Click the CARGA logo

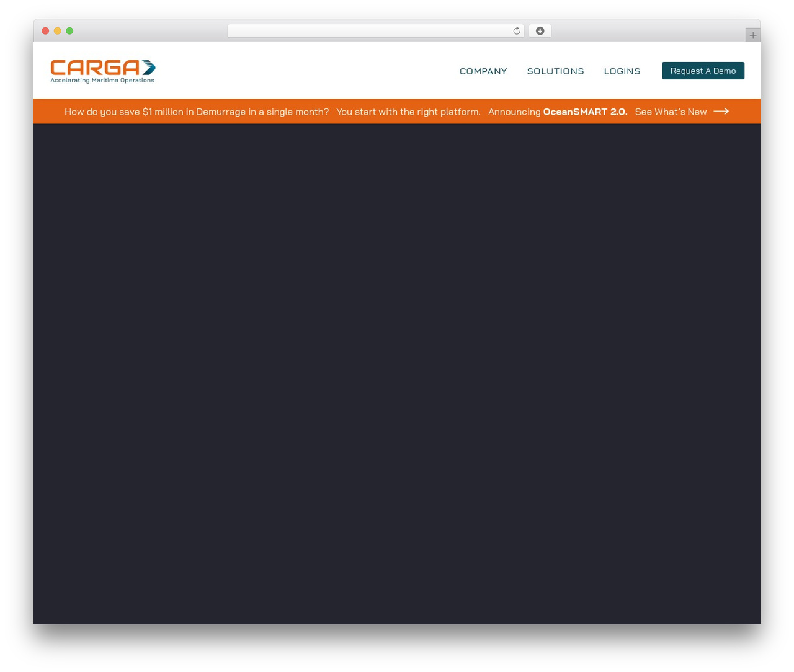(103, 71)
